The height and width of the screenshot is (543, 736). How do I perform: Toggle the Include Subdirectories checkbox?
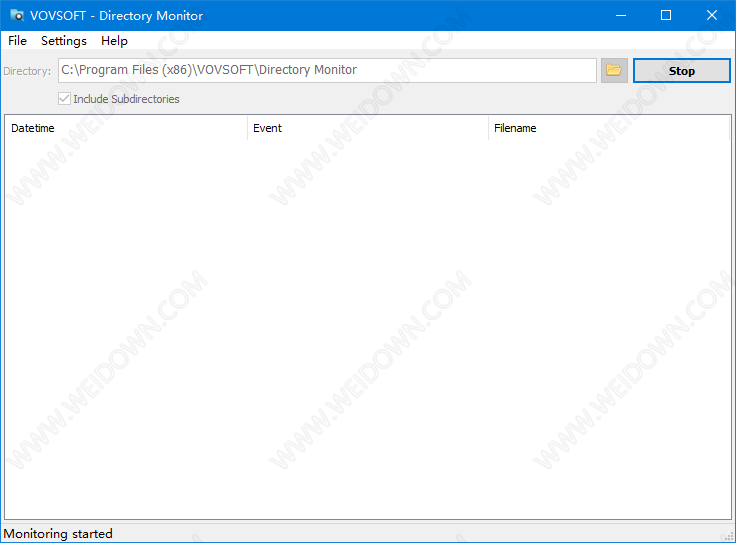click(64, 99)
